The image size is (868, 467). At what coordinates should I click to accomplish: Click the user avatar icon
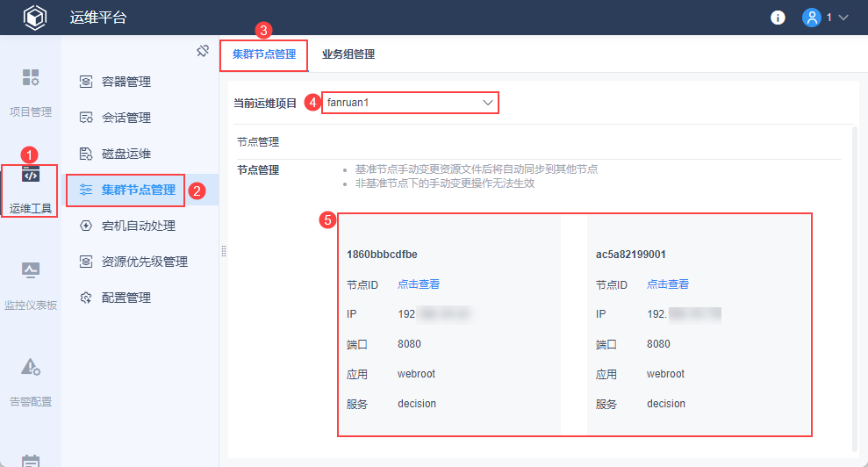pos(812,18)
